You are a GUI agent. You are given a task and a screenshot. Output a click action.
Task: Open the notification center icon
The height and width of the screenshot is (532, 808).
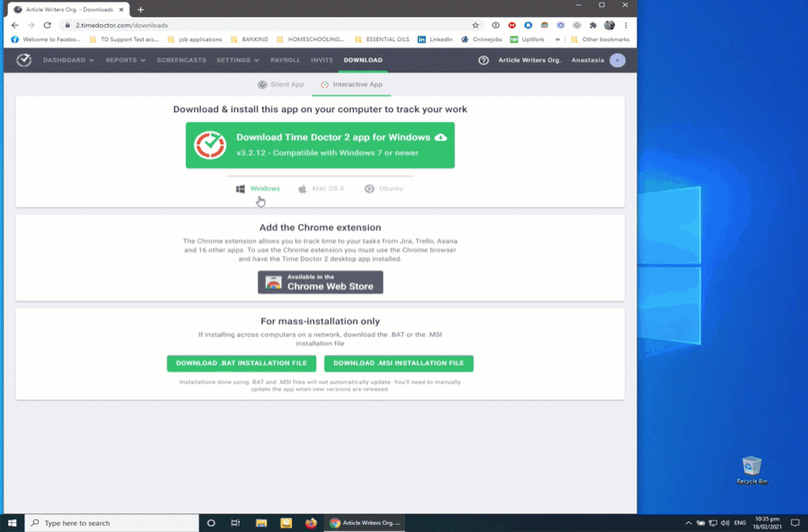[x=795, y=523]
